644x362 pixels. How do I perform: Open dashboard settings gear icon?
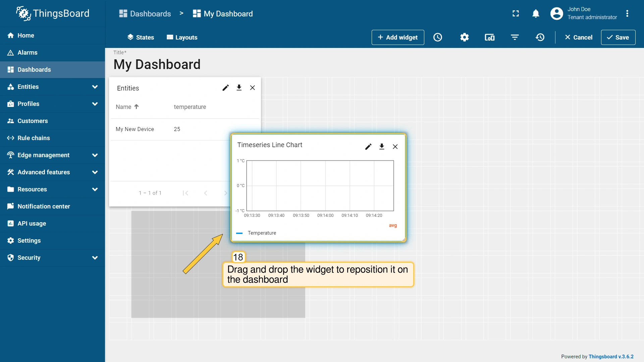464,37
